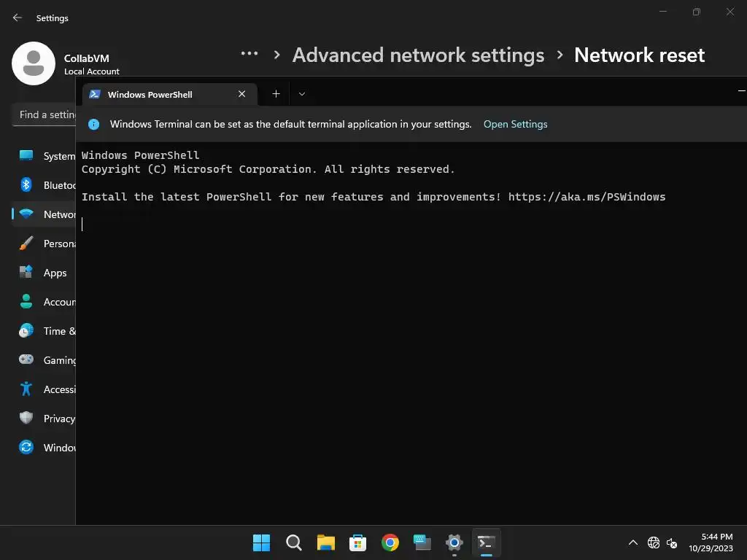Show hidden system tray icons
747x560 pixels.
click(632, 542)
